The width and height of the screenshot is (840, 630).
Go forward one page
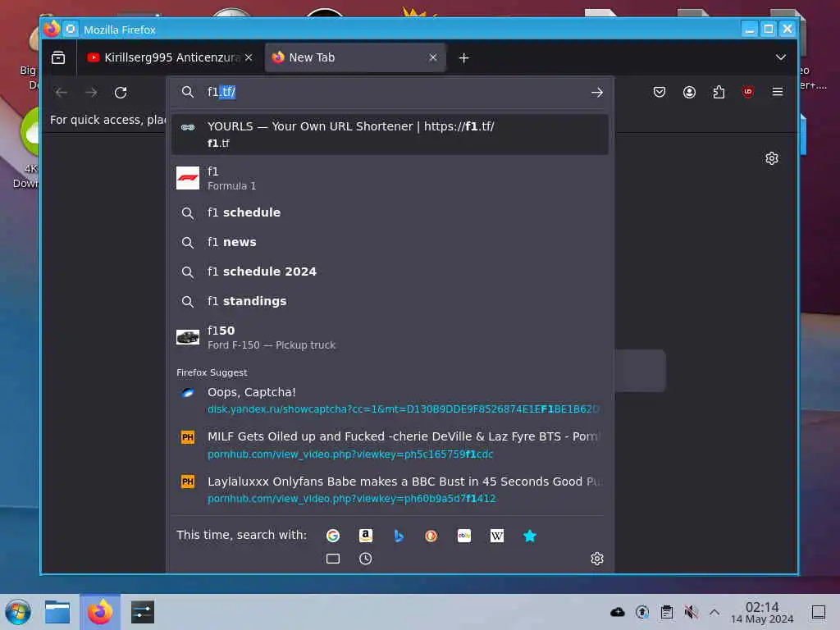(91, 92)
